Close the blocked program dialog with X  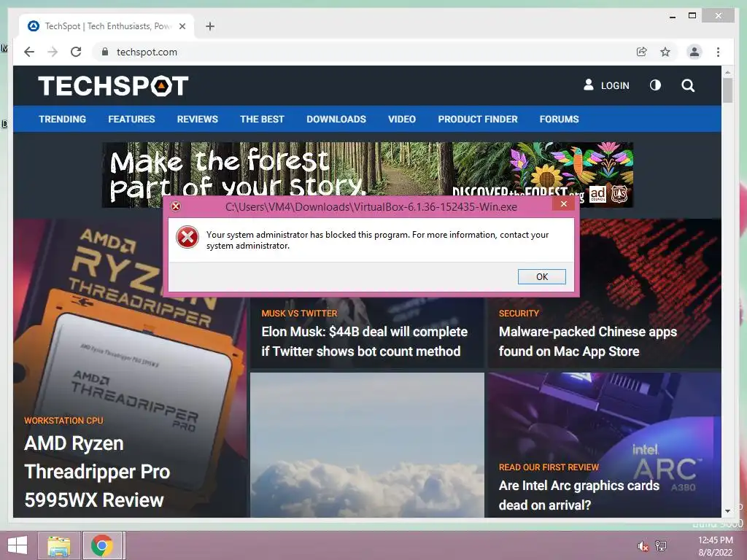click(x=564, y=204)
